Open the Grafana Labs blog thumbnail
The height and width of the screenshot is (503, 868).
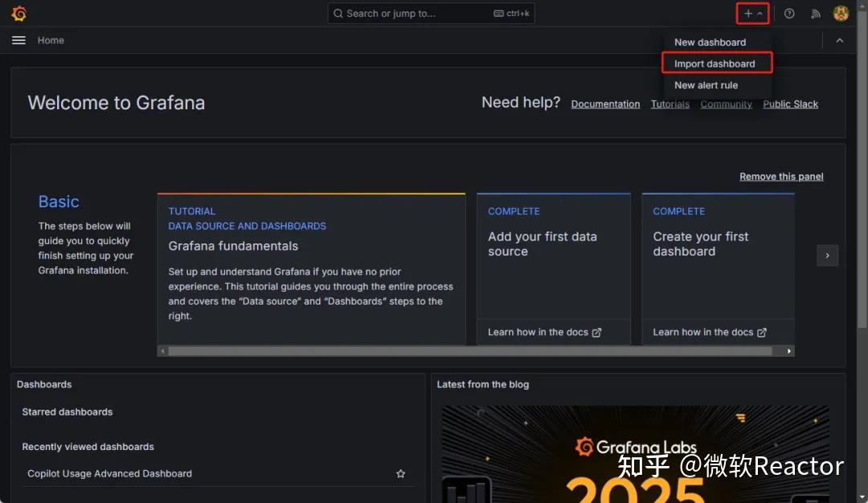pyautogui.click(x=635, y=454)
